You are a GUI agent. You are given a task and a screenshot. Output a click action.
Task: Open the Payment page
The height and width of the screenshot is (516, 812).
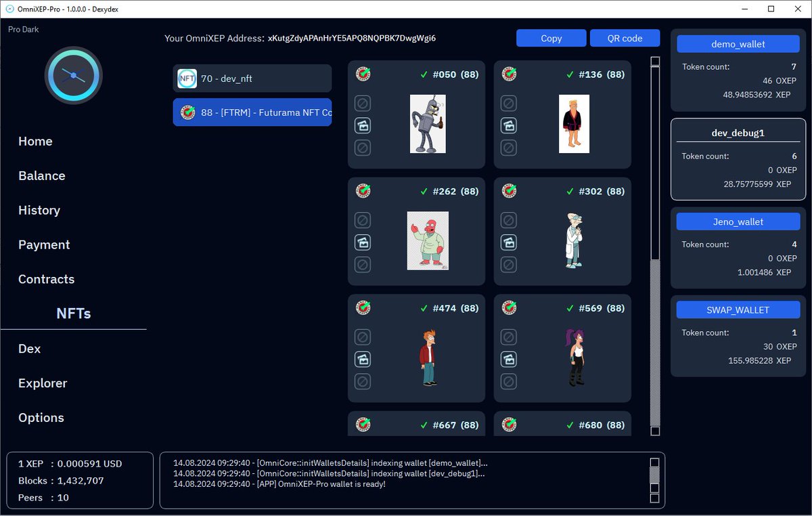[x=44, y=244]
